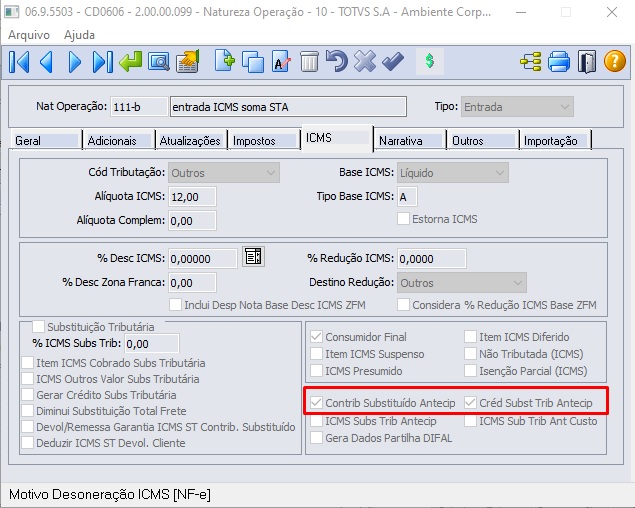635x508 pixels.
Task: Click the status bar text Motivo Desoneração ICMS
Action: click(x=110, y=494)
